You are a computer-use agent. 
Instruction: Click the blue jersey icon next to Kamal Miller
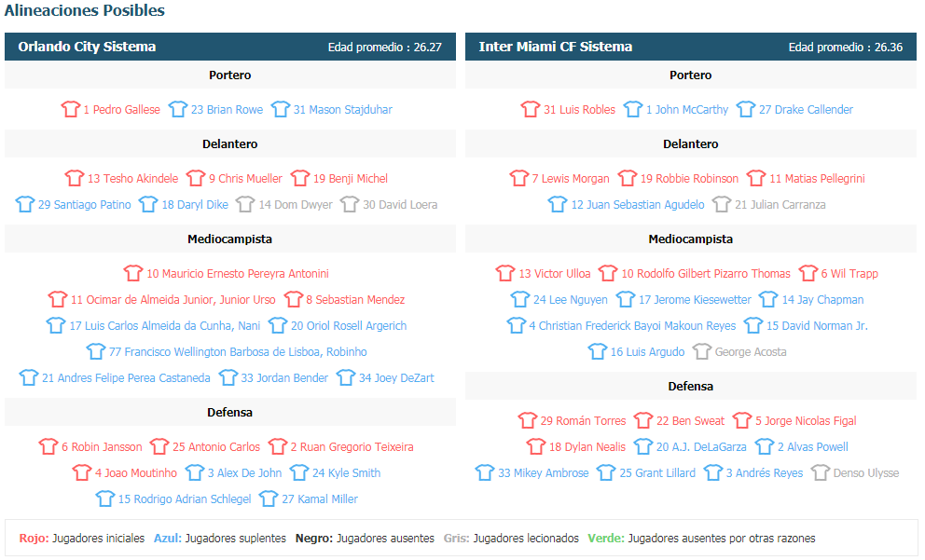269,499
